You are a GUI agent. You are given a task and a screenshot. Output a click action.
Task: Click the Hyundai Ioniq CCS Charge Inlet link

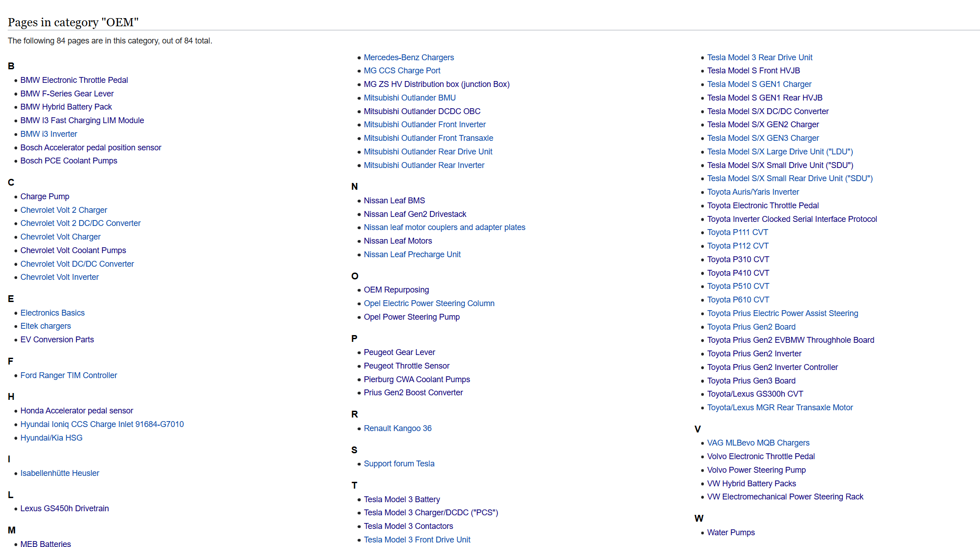102,424
